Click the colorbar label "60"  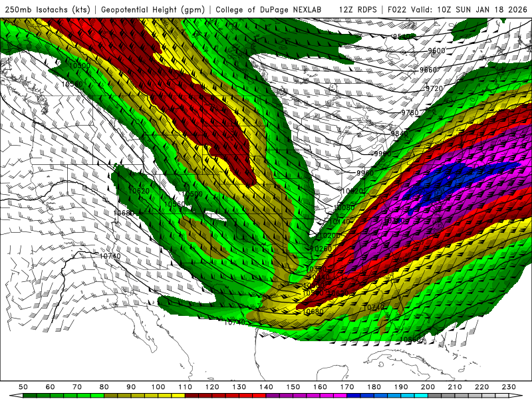(51, 387)
